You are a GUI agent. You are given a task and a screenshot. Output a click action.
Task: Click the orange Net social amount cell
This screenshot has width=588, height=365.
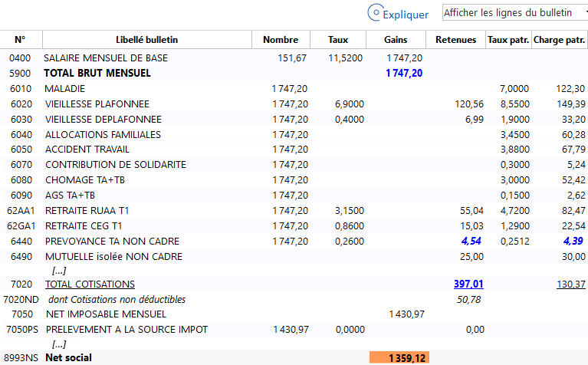pyautogui.click(x=398, y=358)
